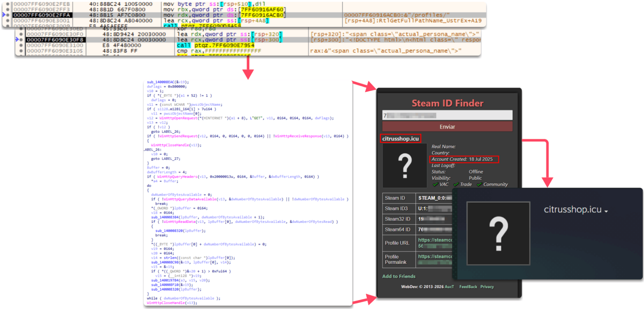The height and width of the screenshot is (309, 644).
Task: Open the AucT webdev link
Action: (x=449, y=287)
